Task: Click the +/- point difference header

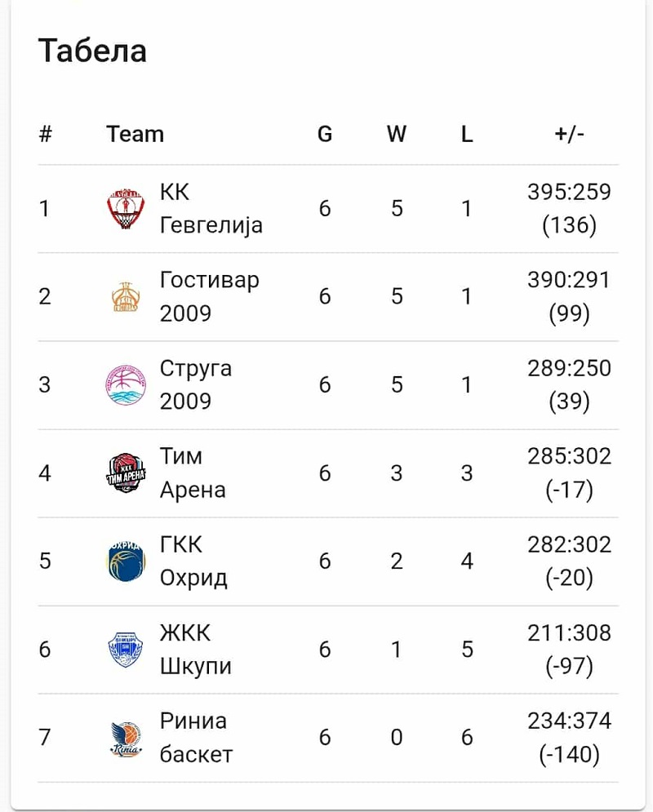Action: (x=569, y=134)
